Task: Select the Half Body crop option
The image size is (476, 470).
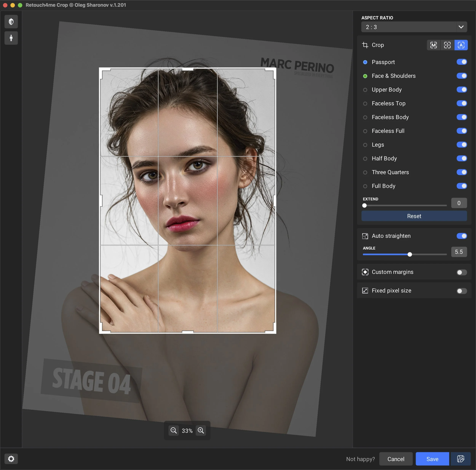Action: coord(384,158)
